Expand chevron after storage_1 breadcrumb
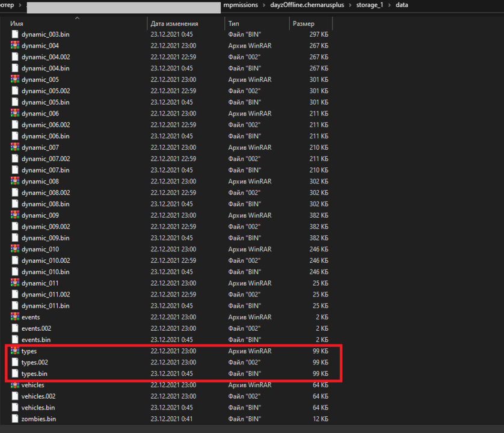 click(389, 5)
